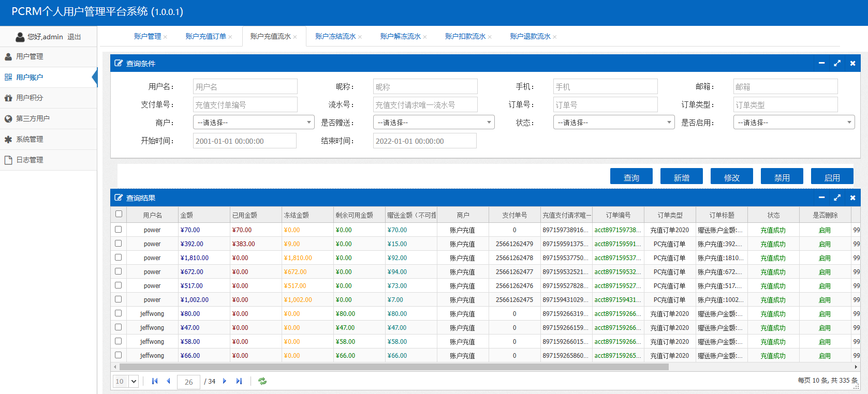
Task: Go to next page of results
Action: click(225, 381)
